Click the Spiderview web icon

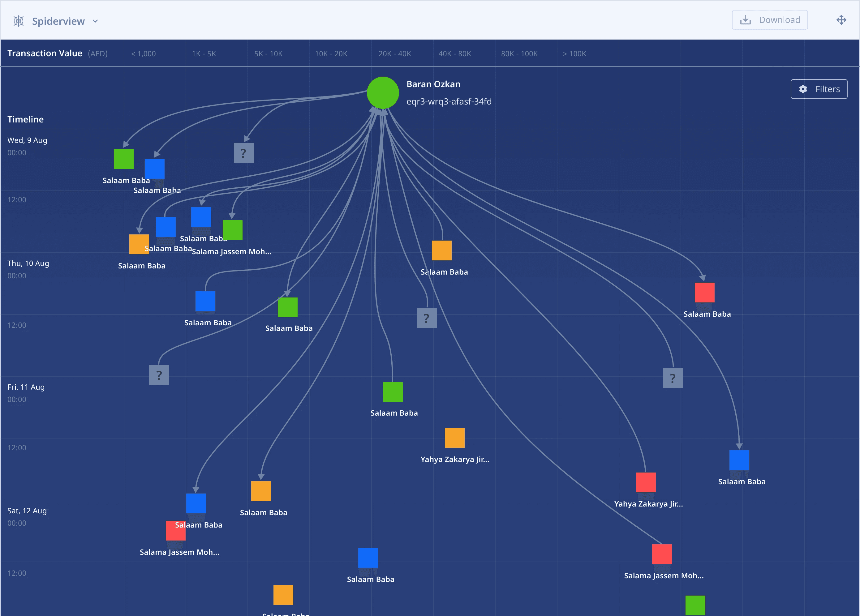pos(19,21)
